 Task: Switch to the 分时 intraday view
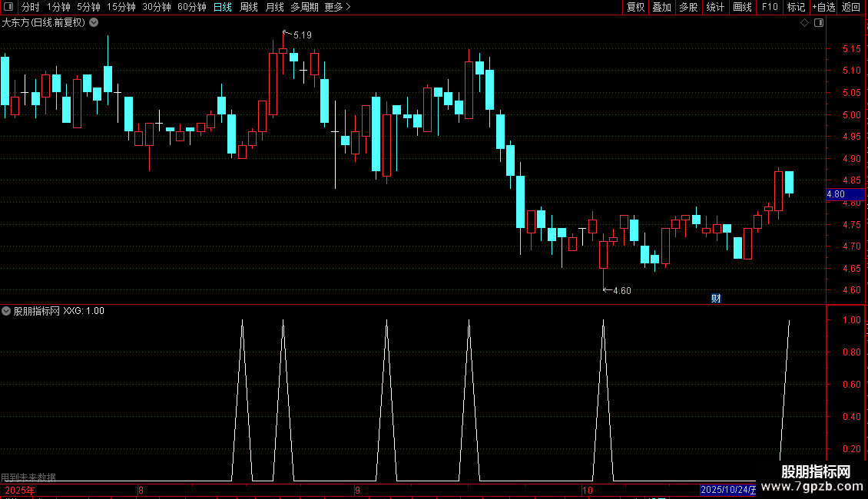31,7
